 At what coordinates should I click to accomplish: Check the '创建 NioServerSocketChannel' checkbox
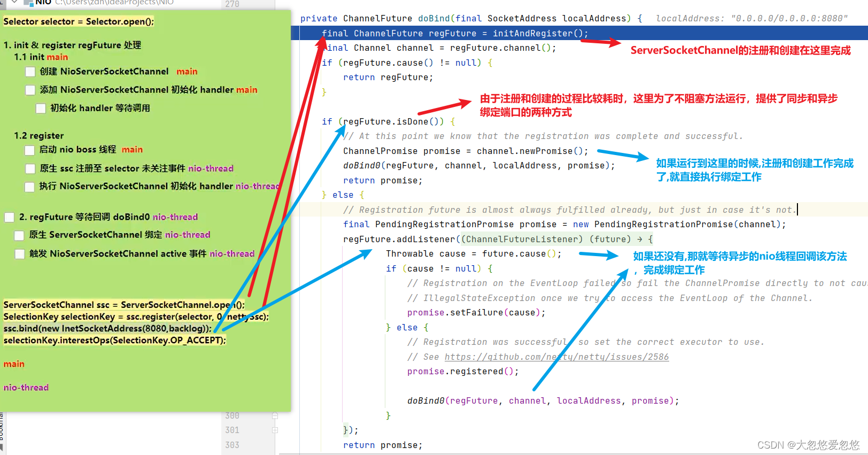(30, 72)
